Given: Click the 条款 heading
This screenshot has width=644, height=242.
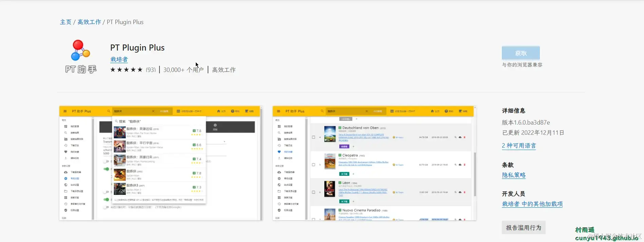Looking at the screenshot, I should (x=508, y=165).
